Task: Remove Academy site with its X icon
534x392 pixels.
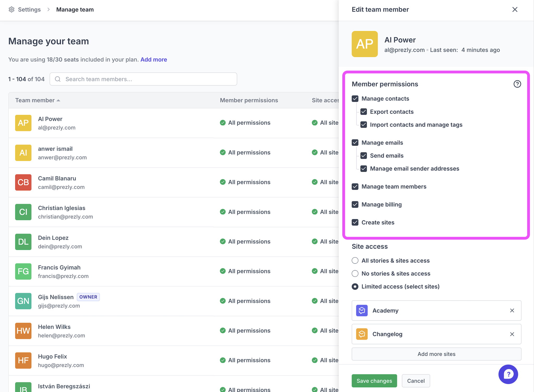Action: coord(512,310)
